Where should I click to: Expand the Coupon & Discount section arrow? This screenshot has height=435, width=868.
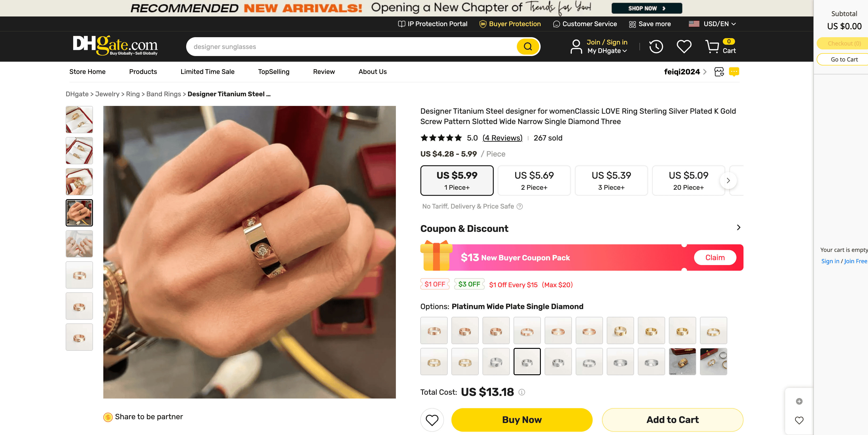[738, 228]
